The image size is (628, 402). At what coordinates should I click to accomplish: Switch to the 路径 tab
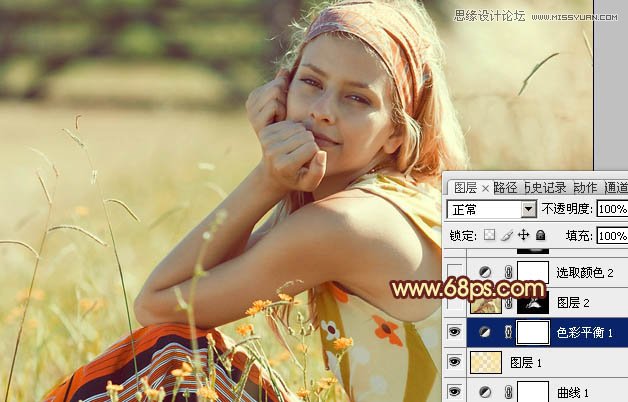(x=505, y=188)
